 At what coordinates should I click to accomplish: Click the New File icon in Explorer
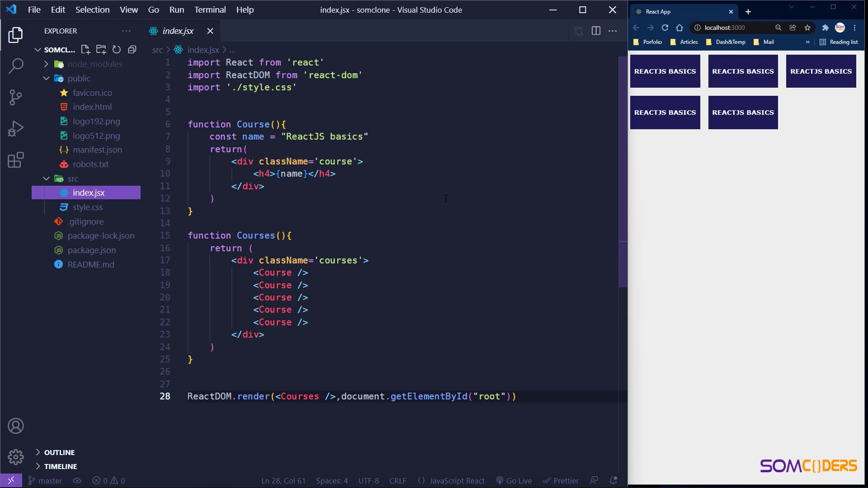(x=85, y=50)
